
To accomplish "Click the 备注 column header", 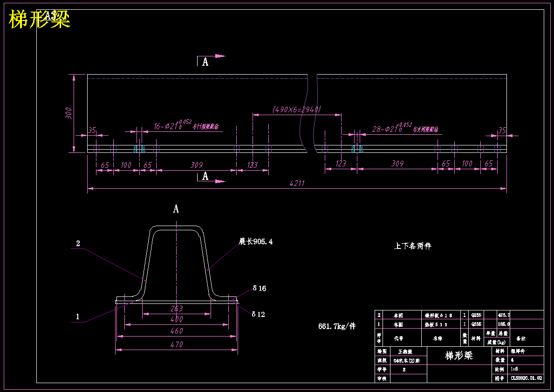I will (521, 338).
